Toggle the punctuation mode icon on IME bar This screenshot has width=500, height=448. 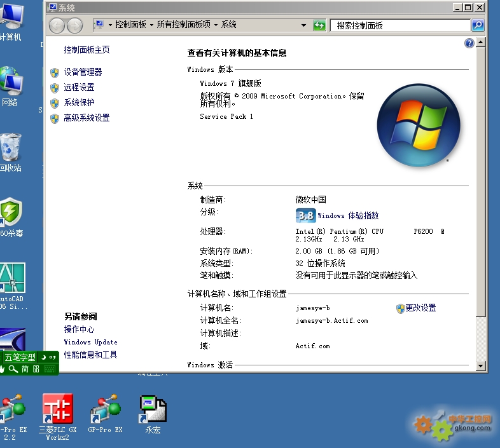click(53, 357)
